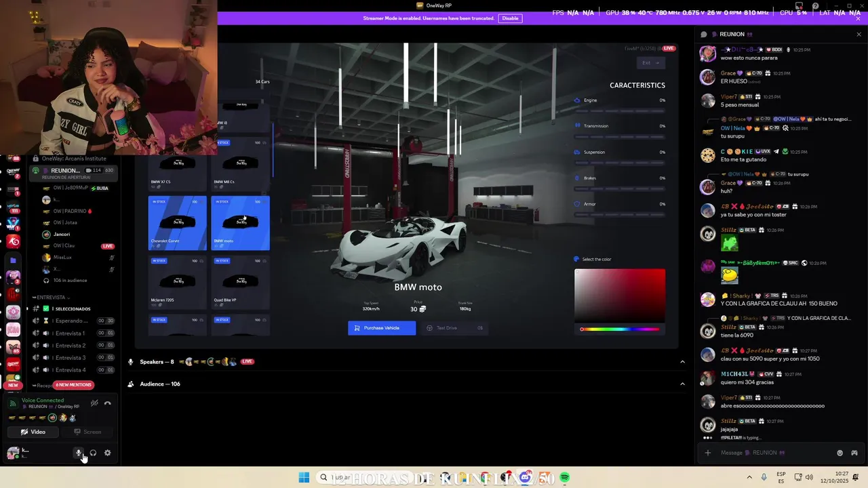
Task: Disconnect from voice channel
Action: point(107,403)
